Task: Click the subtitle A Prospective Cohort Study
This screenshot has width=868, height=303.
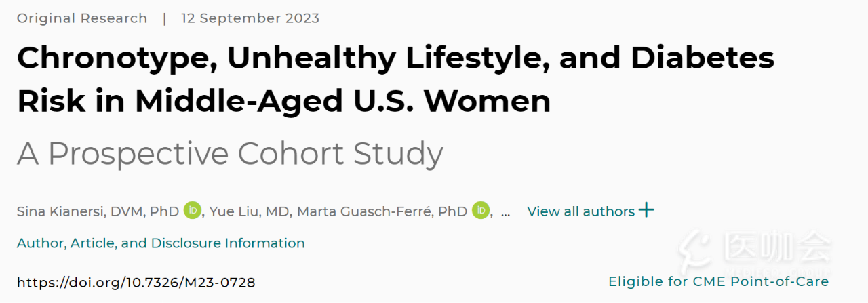Action: coord(230,154)
